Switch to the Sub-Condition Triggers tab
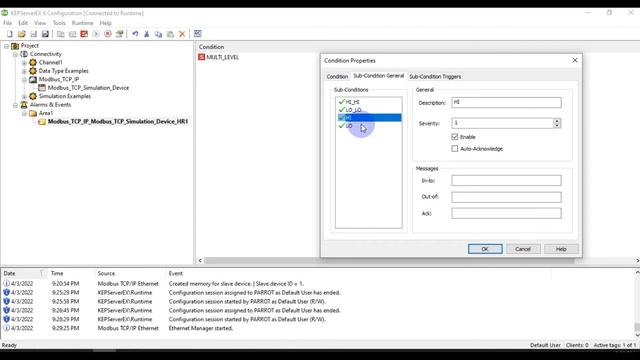Viewport: 640px width, 360px height. [x=435, y=76]
